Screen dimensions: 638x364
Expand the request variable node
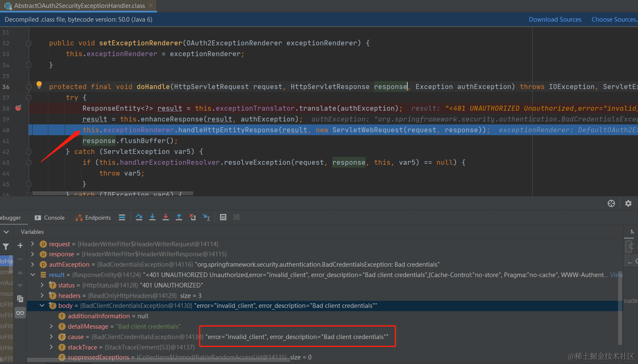coord(32,244)
